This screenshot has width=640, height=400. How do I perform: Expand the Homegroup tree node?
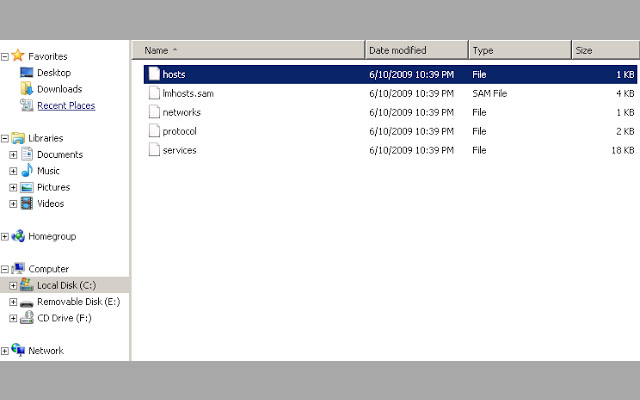5,237
